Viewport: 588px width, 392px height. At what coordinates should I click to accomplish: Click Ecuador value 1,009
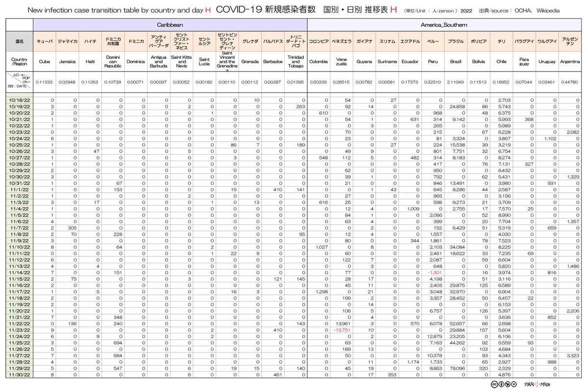pyautogui.click(x=413, y=208)
